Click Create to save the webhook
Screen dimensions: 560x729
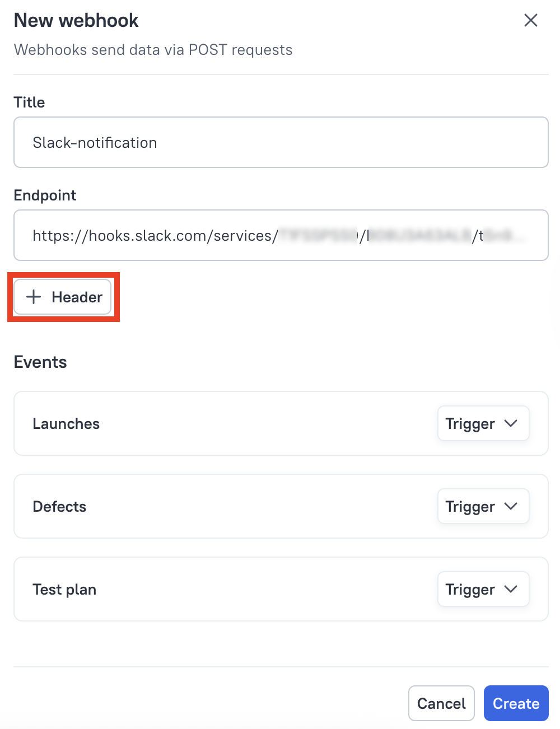pos(516,703)
